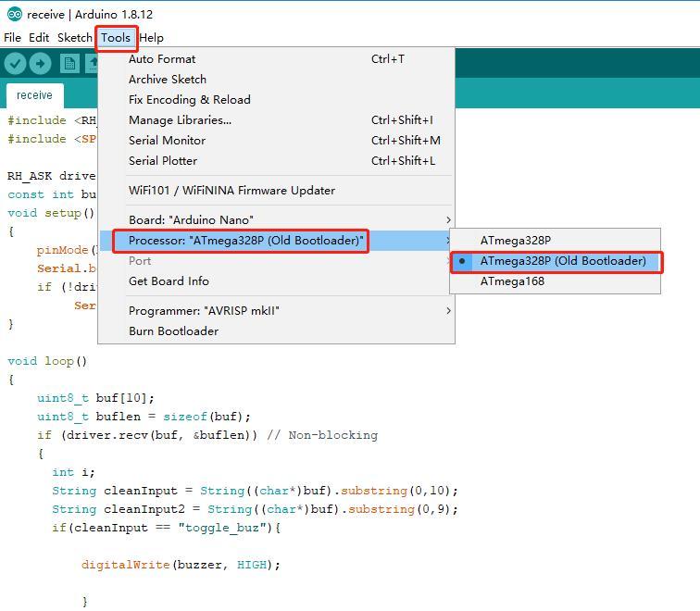Click the Verify checkmark toolbar icon
Image resolution: width=700 pixels, height=611 pixels.
(15, 64)
